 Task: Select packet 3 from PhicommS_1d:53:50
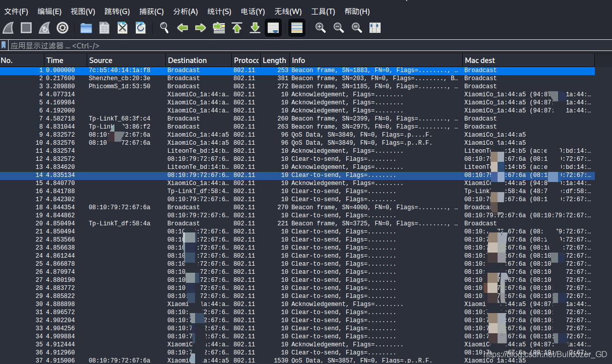(x=297, y=86)
